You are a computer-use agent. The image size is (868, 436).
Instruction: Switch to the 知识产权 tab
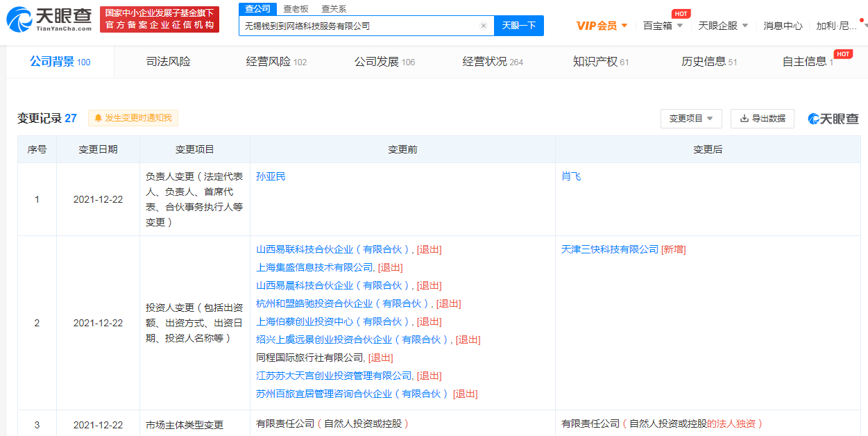pyautogui.click(x=600, y=62)
